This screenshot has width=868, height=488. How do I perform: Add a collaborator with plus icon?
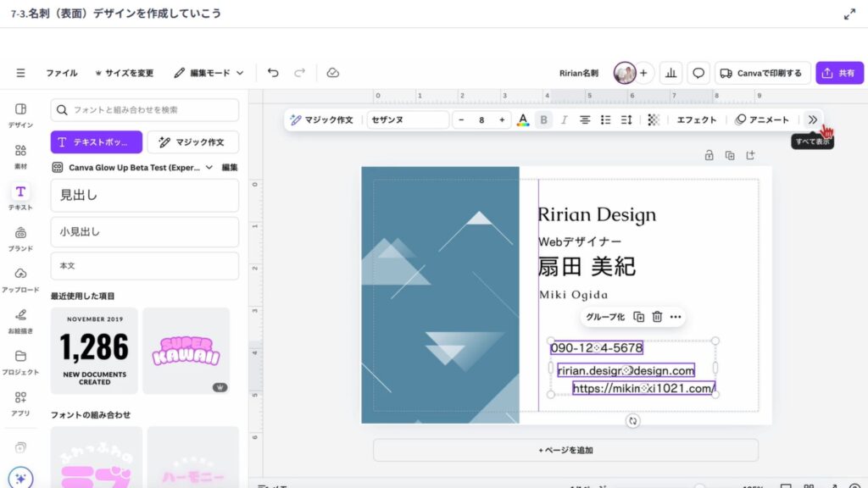coord(643,73)
